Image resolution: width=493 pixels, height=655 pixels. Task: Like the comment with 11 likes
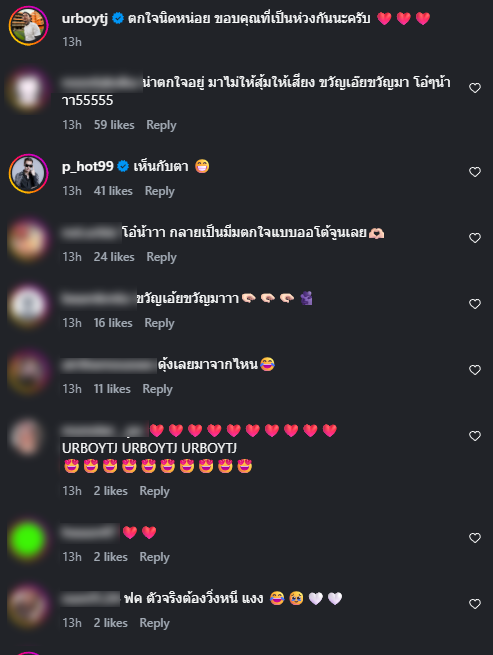[x=475, y=370]
